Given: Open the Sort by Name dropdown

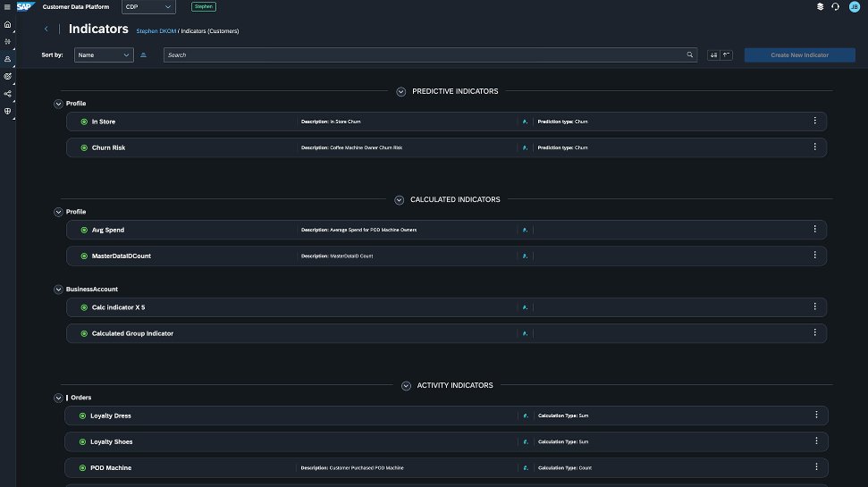Looking at the screenshot, I should point(104,55).
